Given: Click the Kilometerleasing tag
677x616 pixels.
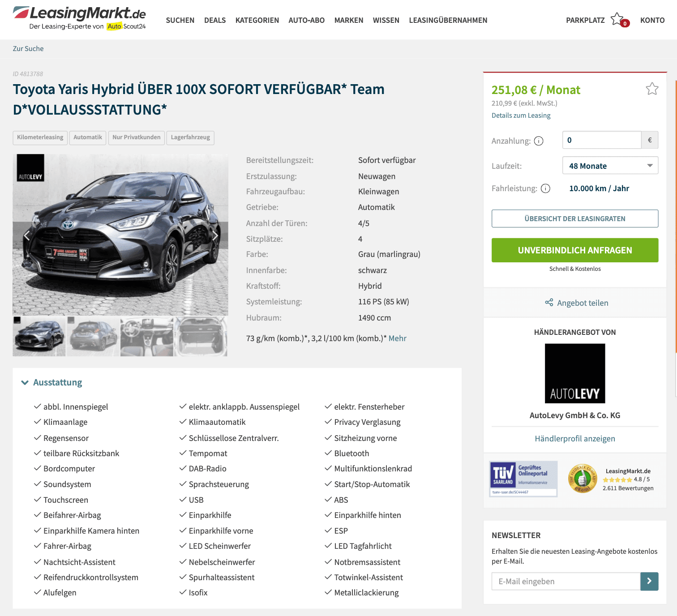Looking at the screenshot, I should tap(40, 137).
